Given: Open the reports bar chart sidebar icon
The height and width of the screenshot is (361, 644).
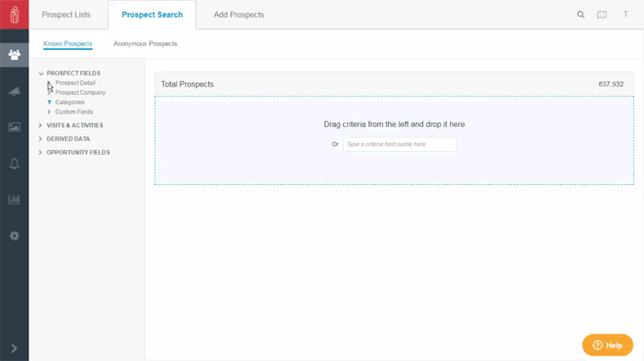Looking at the screenshot, I should pyautogui.click(x=15, y=200).
